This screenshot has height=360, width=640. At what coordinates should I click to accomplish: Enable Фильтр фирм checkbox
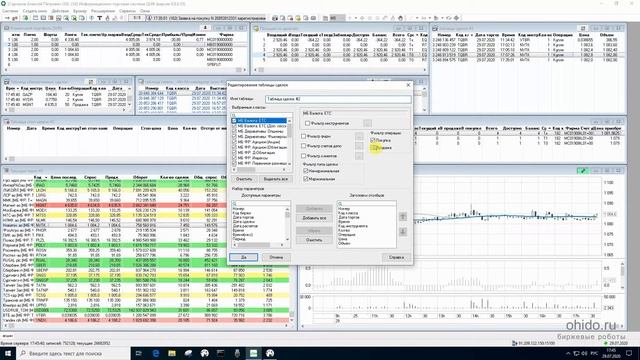coord(303,136)
